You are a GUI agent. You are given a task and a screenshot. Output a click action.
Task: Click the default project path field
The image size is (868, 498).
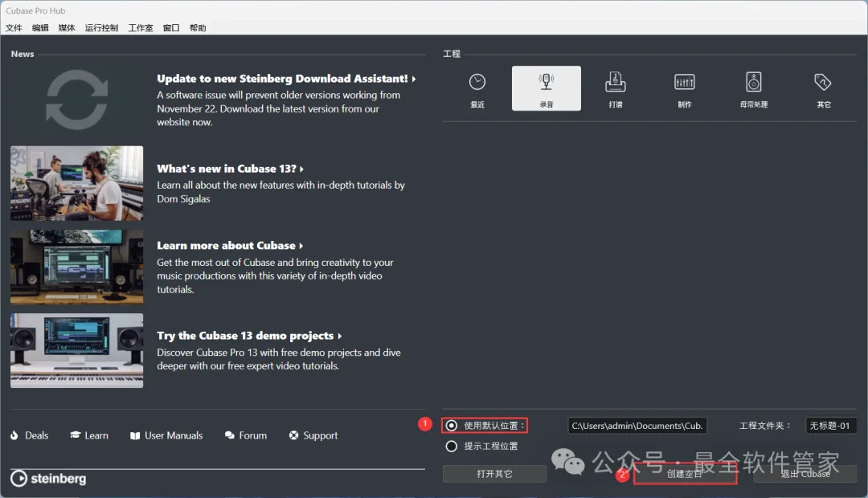637,426
